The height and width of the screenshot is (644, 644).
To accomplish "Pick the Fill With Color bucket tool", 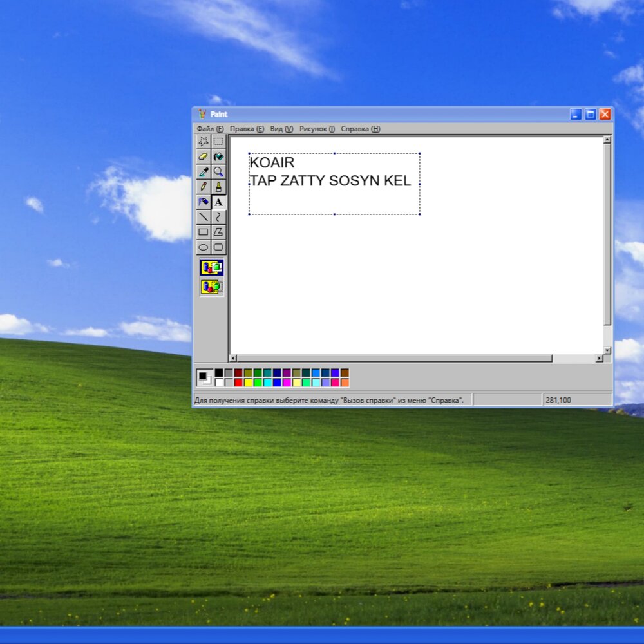I will pyautogui.click(x=219, y=156).
